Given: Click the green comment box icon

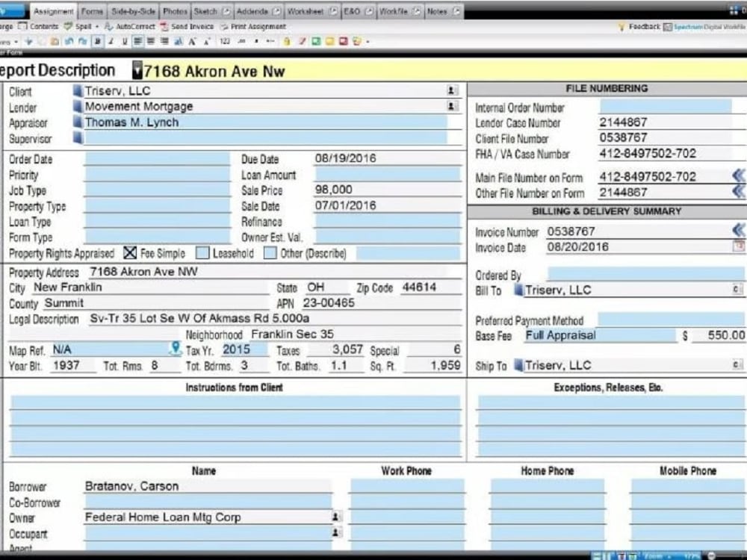Looking at the screenshot, I should click(315, 41).
